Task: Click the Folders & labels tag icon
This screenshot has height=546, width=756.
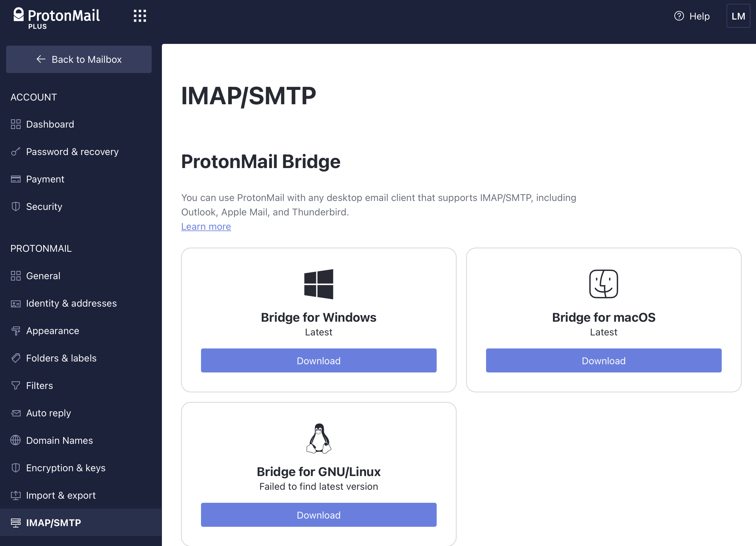Action: 16,358
